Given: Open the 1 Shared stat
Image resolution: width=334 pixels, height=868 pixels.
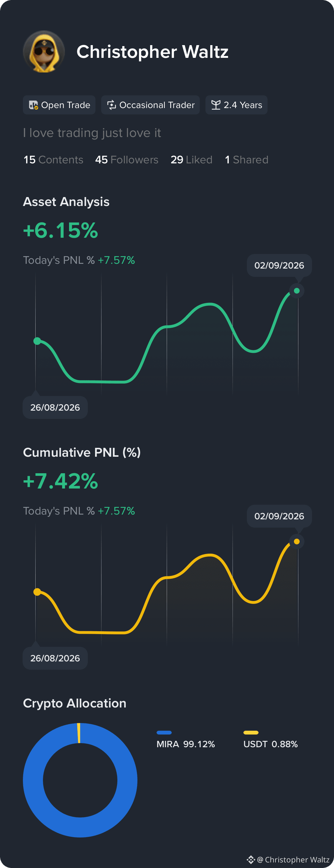Looking at the screenshot, I should pyautogui.click(x=247, y=160).
